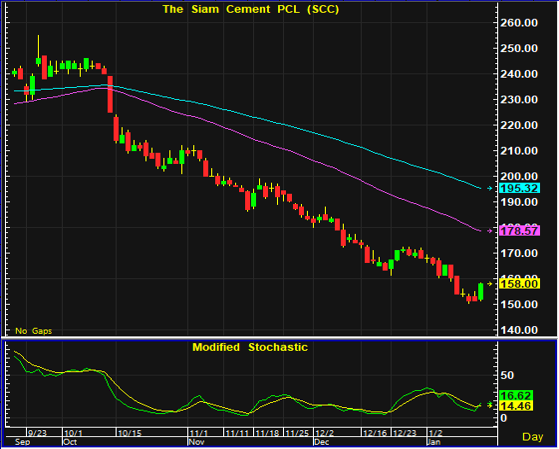Viewport: 559px width, 449px height.
Task: Click the arrow marker beside 195.32 label
Action: [490, 188]
